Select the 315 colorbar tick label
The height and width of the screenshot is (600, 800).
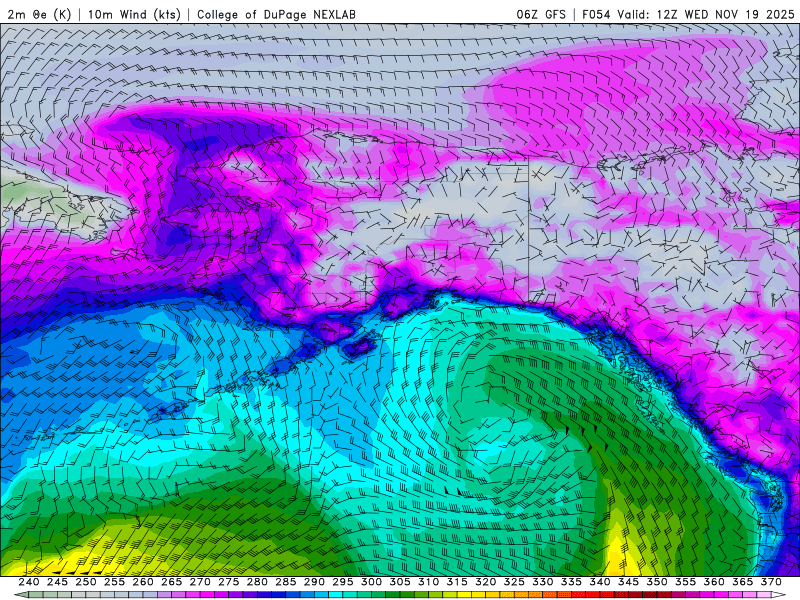457,582
